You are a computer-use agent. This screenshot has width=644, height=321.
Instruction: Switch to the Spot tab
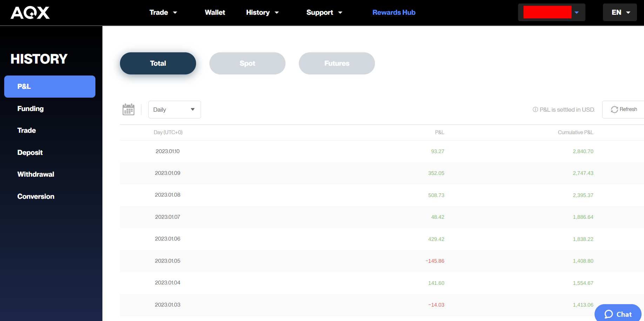[x=247, y=63]
